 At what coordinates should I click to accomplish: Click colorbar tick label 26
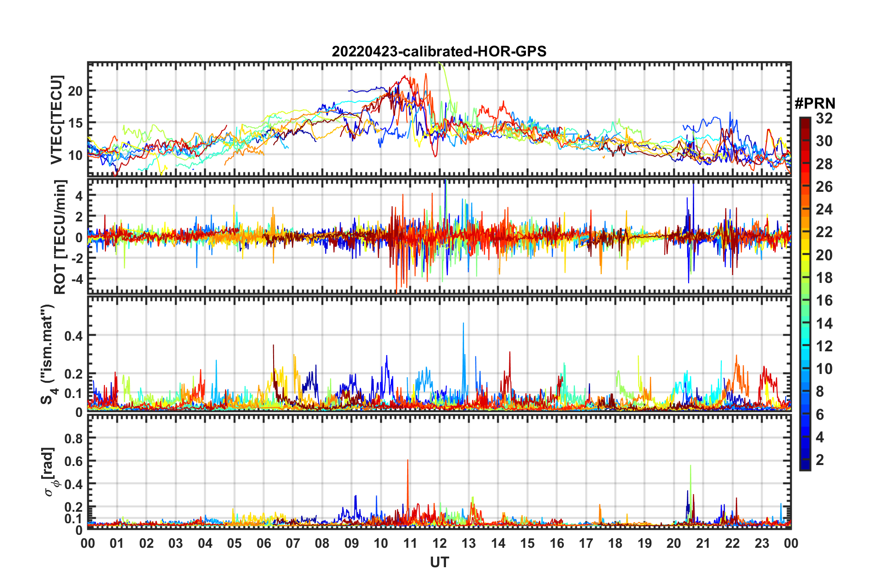pyautogui.click(x=824, y=187)
